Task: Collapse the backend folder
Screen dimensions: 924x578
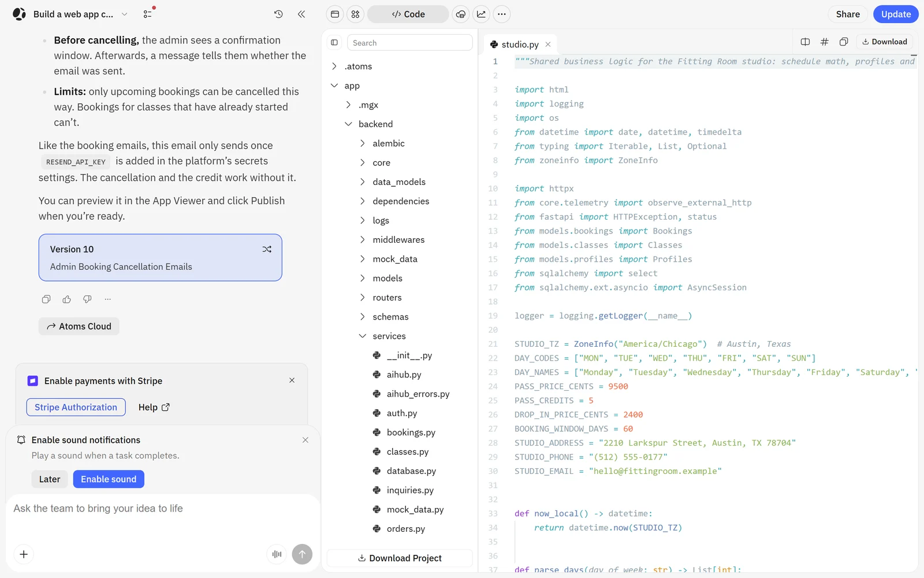Action: (348, 124)
